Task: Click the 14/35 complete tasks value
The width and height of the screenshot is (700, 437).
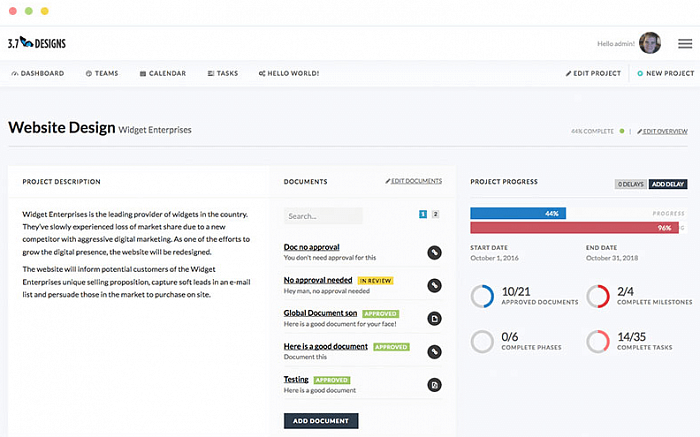Action: pyautogui.click(x=632, y=337)
